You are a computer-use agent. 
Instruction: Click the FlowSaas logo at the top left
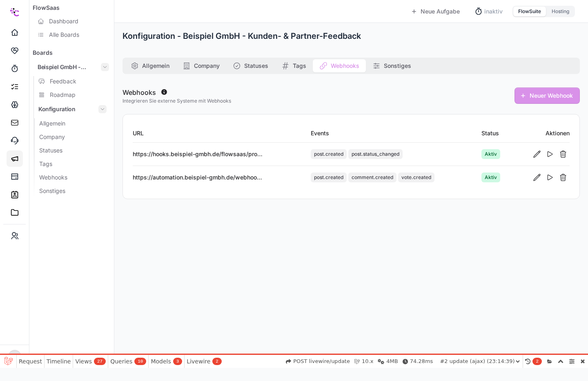click(x=15, y=12)
